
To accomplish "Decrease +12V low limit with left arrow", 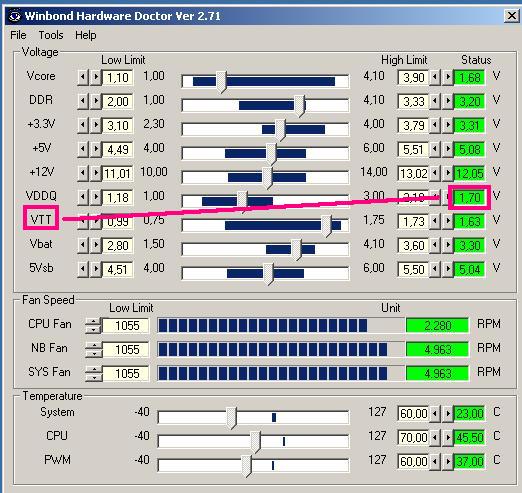I will pyautogui.click(x=83, y=174).
